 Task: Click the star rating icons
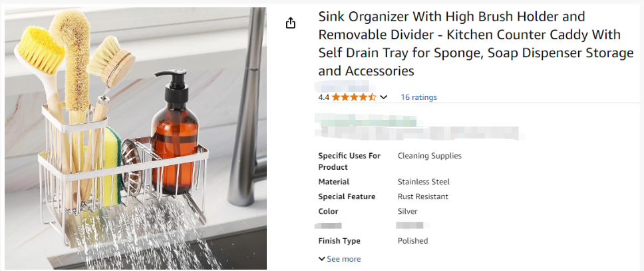click(354, 97)
